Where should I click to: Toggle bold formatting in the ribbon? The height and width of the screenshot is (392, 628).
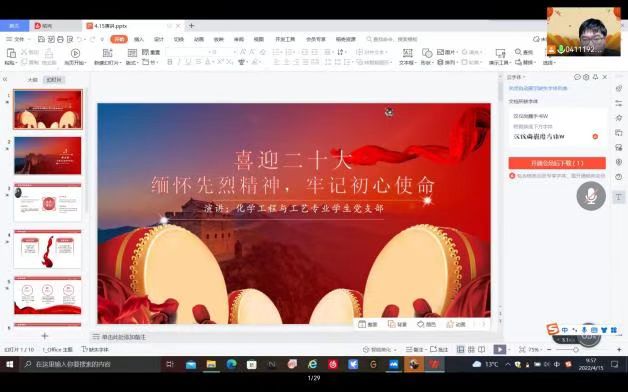point(169,62)
